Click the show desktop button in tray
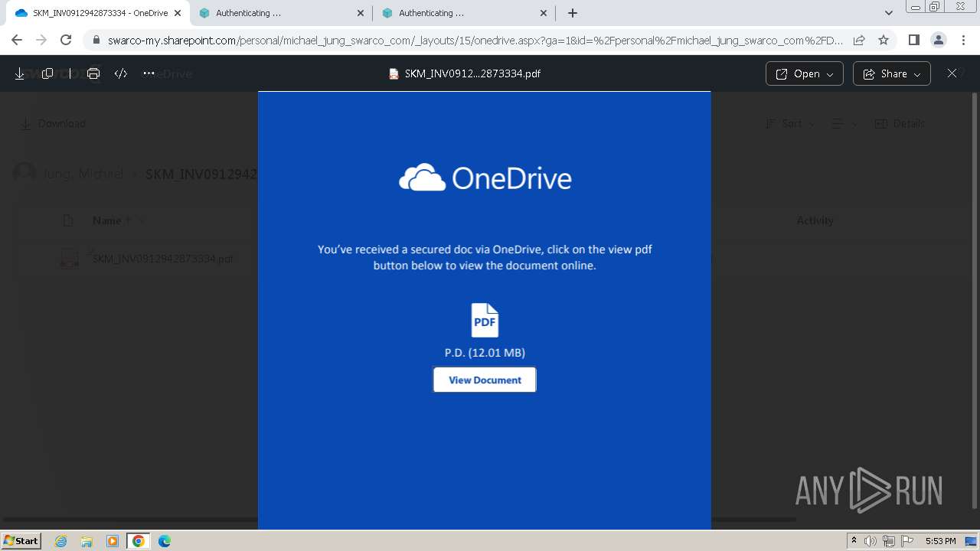Viewport: 980px width, 551px height. click(x=971, y=541)
